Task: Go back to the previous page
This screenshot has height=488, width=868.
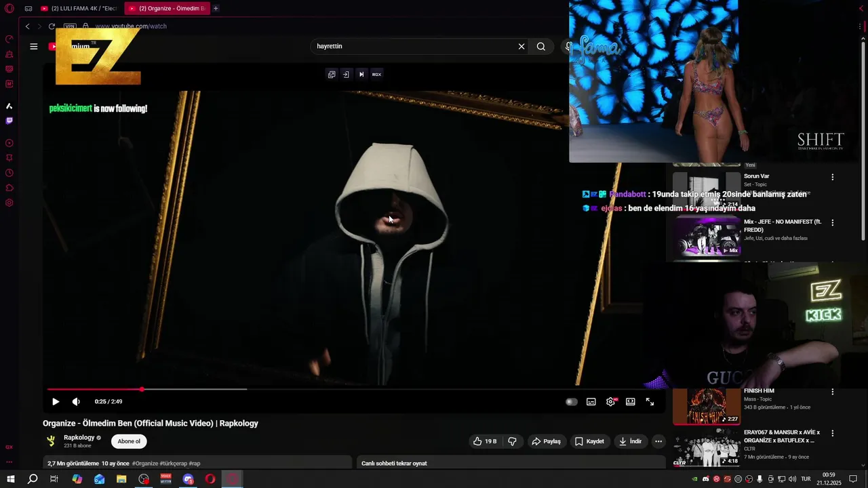Action: click(x=28, y=26)
